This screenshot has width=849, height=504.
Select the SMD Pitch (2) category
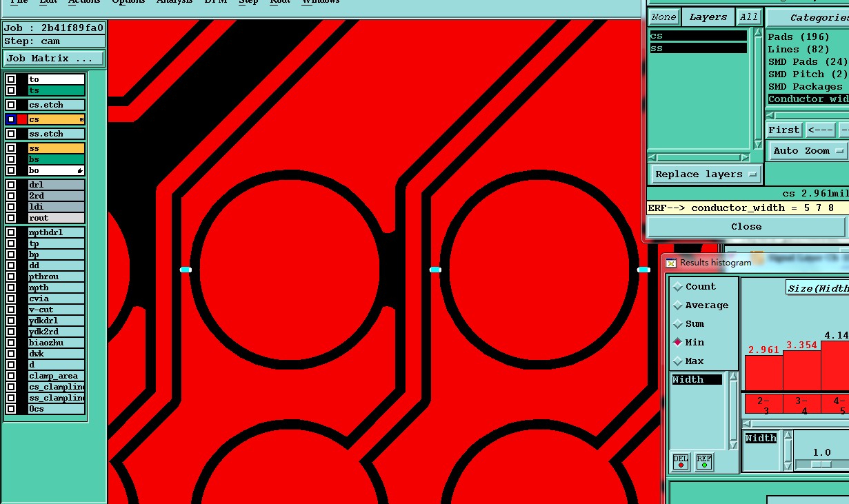[808, 74]
